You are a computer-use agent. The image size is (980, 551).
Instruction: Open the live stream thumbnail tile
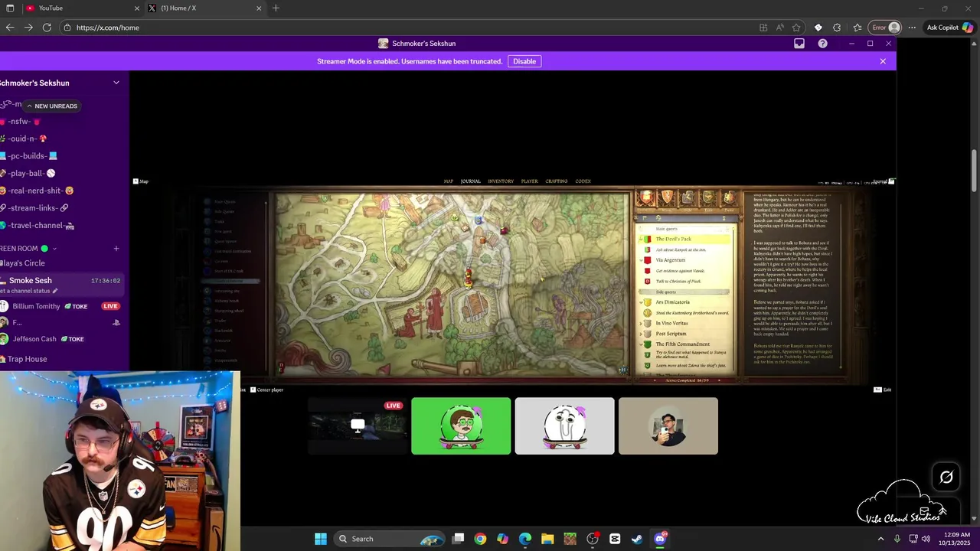pos(358,426)
